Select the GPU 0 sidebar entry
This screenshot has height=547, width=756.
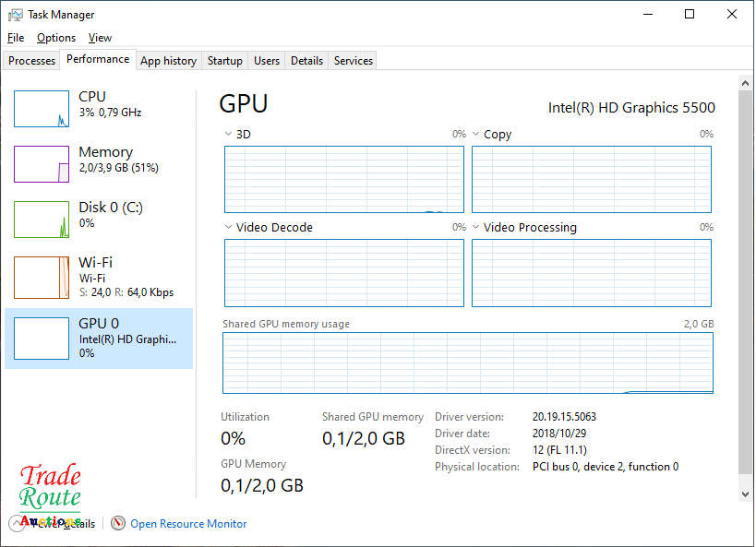point(99,338)
